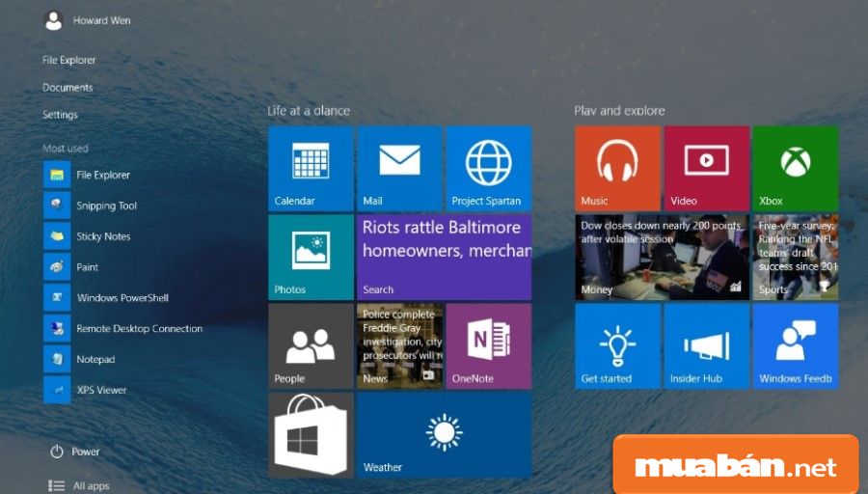
Task: Click the Power icon
Action: point(57,452)
